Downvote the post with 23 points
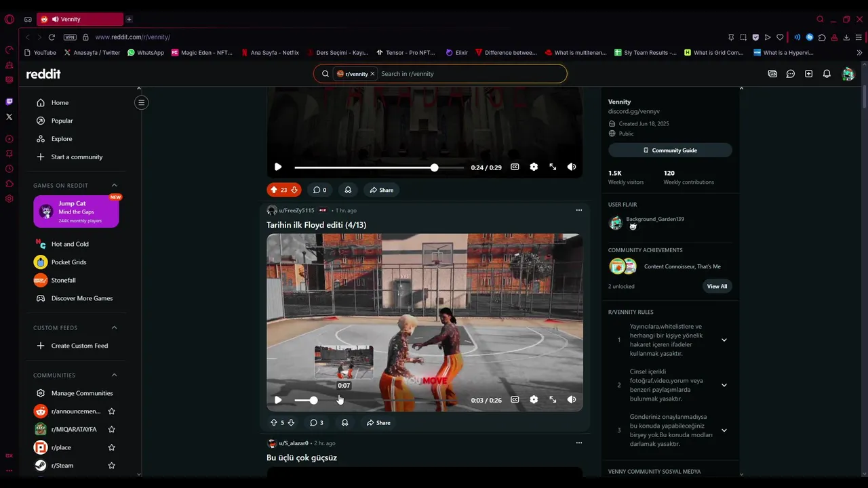 pyautogui.click(x=294, y=190)
